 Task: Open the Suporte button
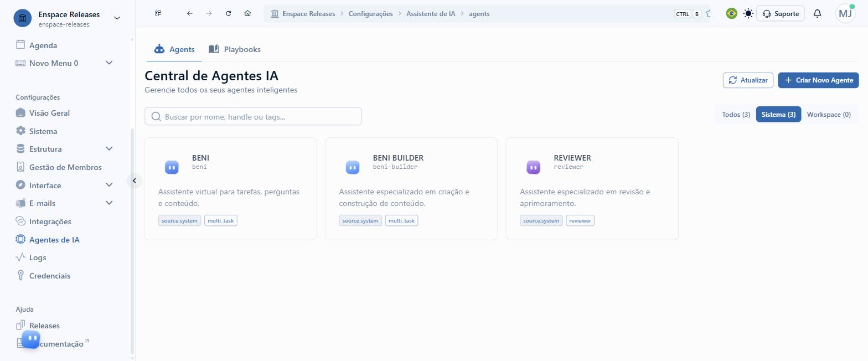tap(781, 13)
